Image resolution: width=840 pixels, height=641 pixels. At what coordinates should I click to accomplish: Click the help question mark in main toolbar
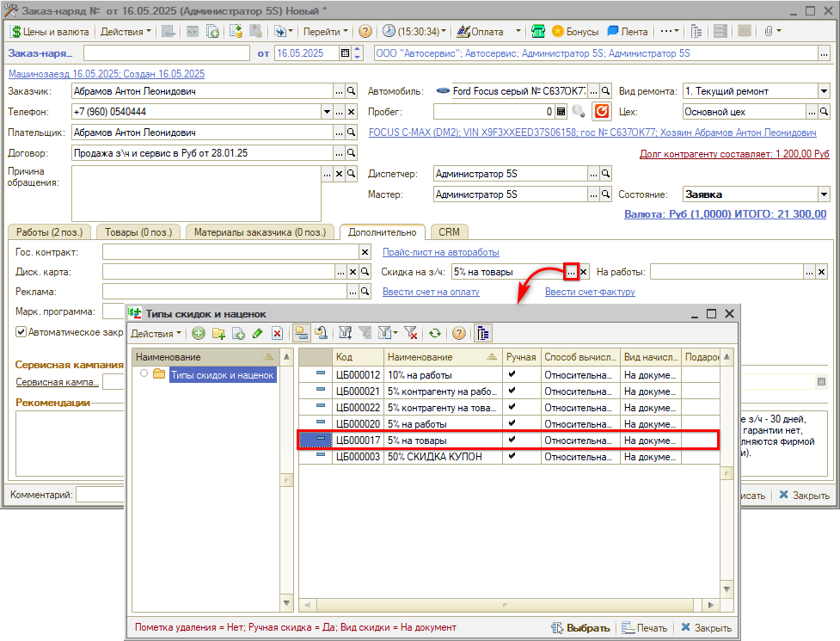click(365, 31)
